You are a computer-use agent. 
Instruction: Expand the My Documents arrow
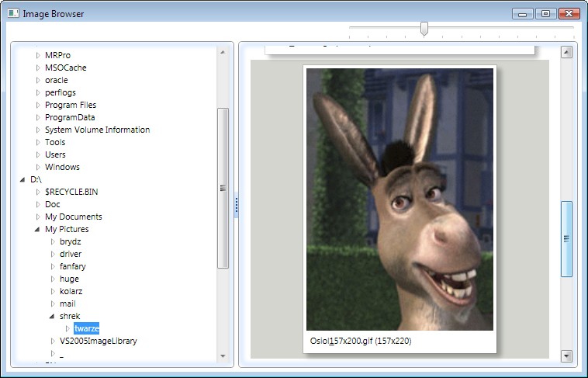click(x=38, y=217)
